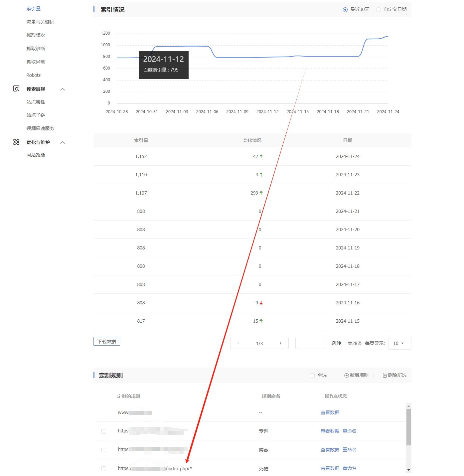Click the 跳转 button

tap(336, 343)
